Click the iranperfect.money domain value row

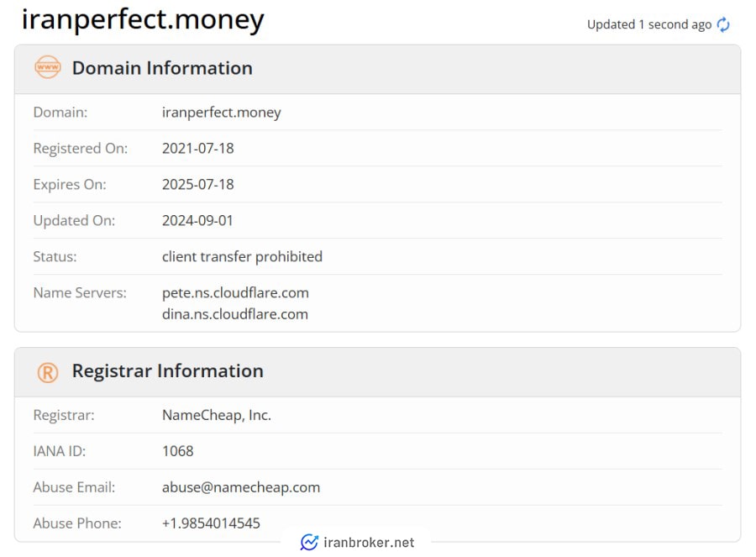(x=377, y=113)
